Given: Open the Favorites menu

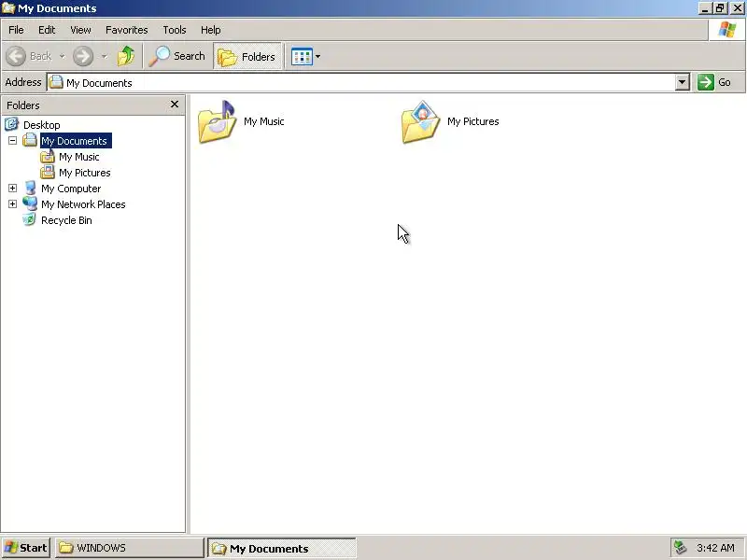Looking at the screenshot, I should pyautogui.click(x=127, y=30).
